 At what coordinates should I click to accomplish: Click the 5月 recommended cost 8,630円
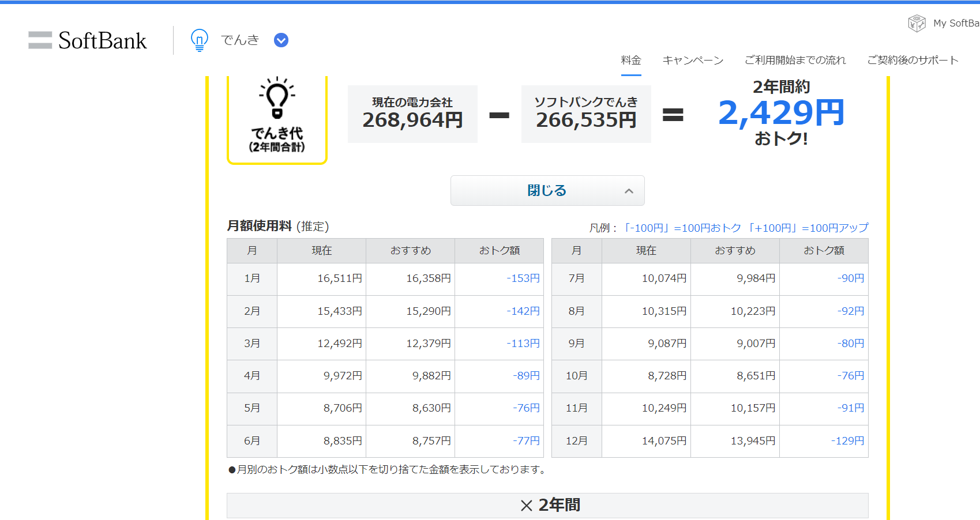(411, 408)
